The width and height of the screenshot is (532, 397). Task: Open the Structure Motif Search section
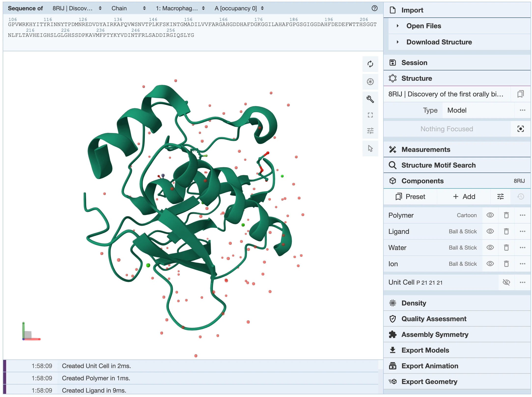click(457, 165)
